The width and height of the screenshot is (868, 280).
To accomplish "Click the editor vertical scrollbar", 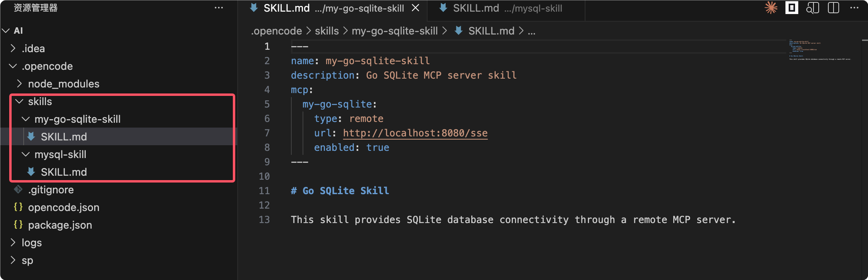I will 865,160.
